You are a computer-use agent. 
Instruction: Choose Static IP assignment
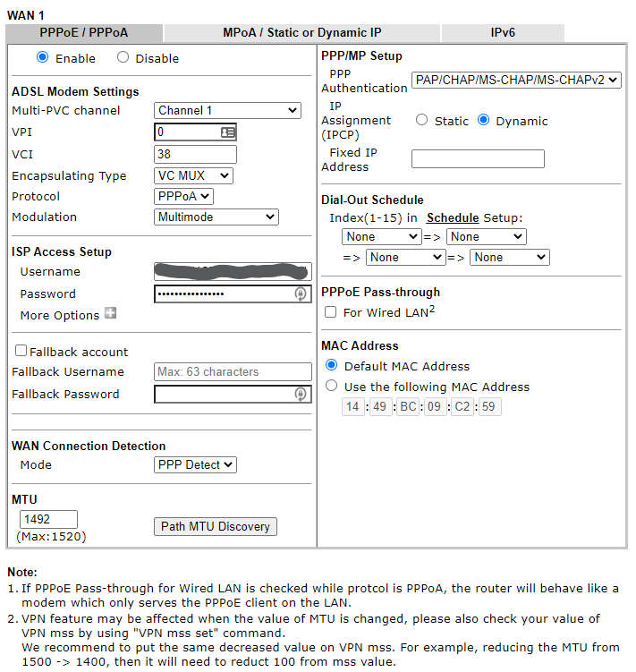pos(421,120)
